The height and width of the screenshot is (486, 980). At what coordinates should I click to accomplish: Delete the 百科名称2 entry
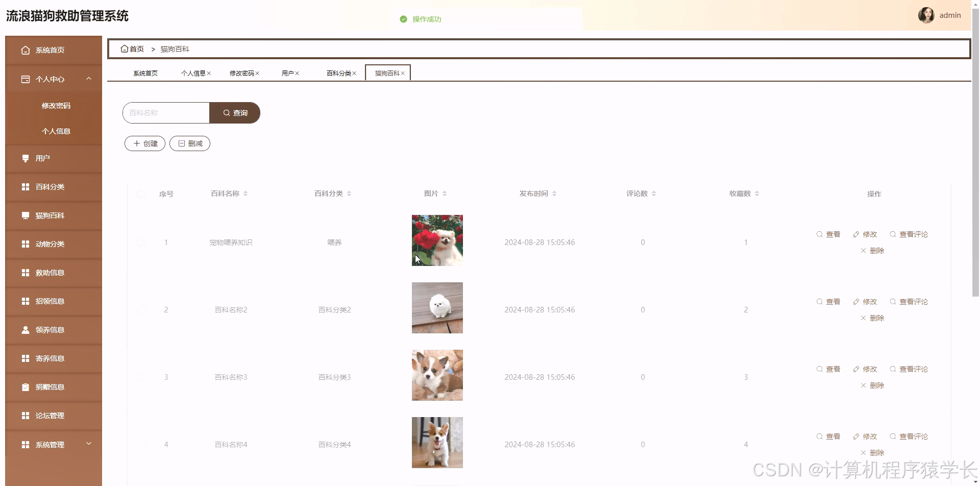tap(872, 318)
